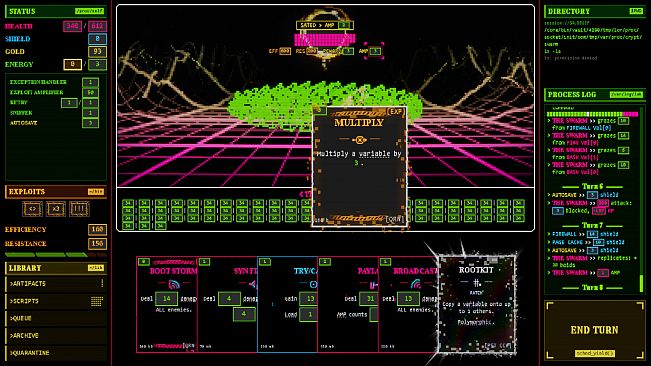Play the Syn Flood card
This screenshot has height=366, width=651.
[x=228, y=305]
